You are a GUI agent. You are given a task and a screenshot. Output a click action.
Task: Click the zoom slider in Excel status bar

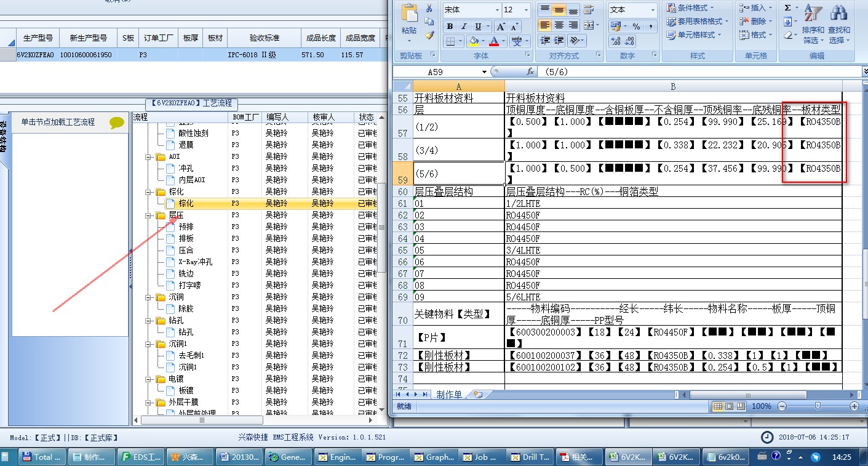[x=818, y=406]
